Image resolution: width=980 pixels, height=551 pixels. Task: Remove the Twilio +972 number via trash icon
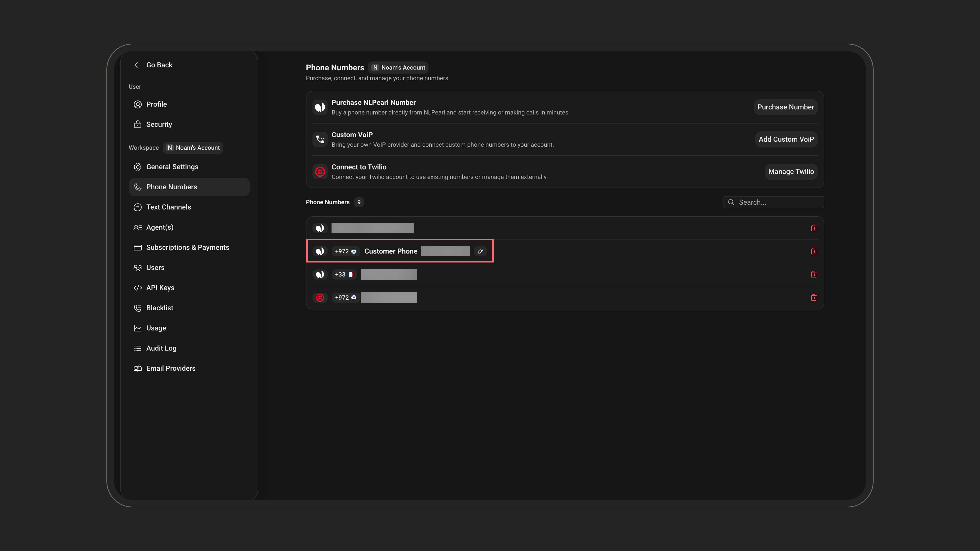(x=813, y=297)
